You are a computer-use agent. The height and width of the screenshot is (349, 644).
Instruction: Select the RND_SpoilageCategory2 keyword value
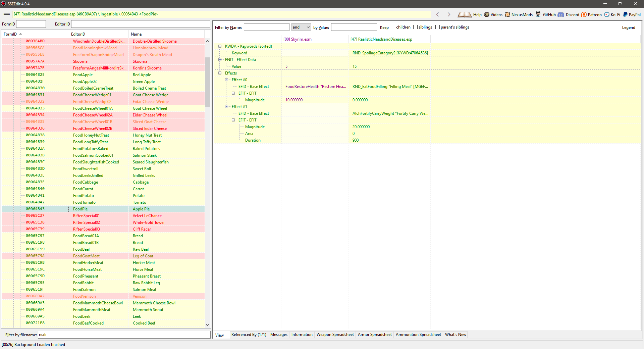390,53
